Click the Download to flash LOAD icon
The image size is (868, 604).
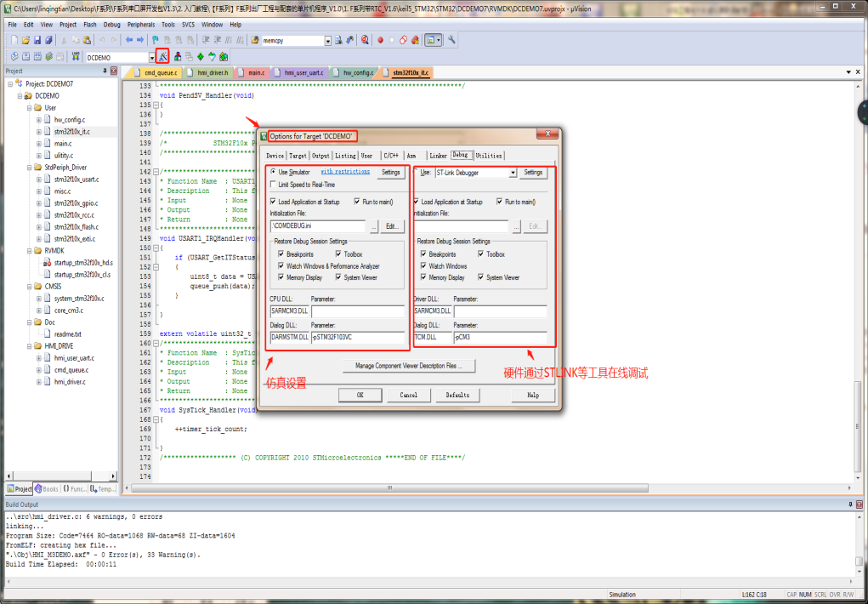click(x=77, y=57)
